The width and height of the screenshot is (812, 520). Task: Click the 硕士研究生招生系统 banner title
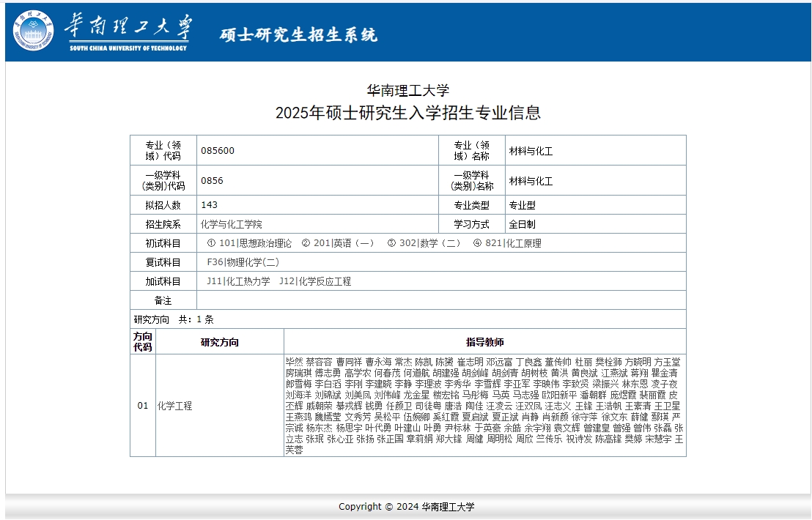click(x=298, y=34)
